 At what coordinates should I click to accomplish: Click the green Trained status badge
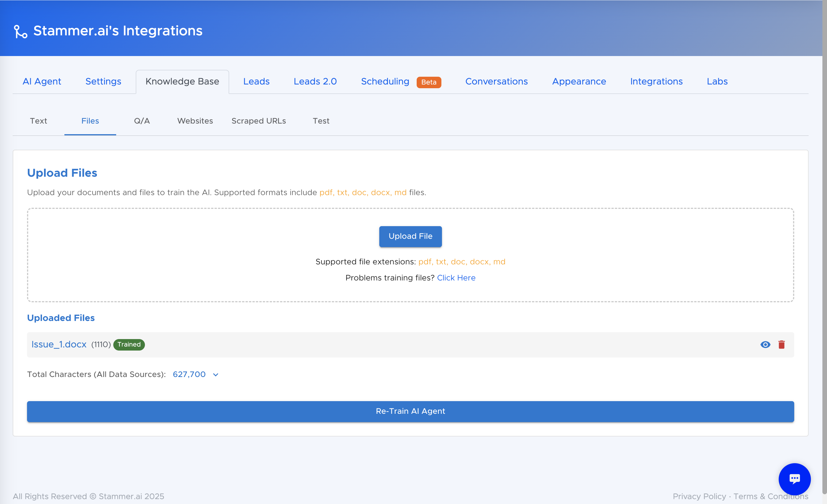click(129, 345)
